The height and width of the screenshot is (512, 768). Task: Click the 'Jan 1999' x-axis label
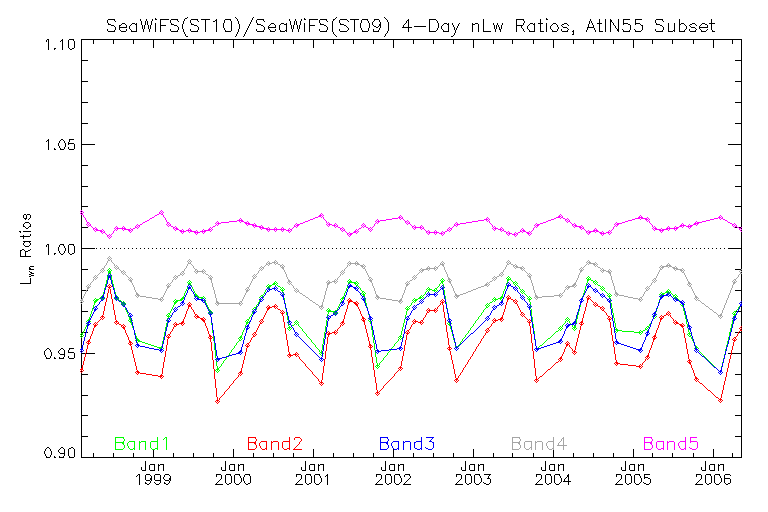click(153, 473)
